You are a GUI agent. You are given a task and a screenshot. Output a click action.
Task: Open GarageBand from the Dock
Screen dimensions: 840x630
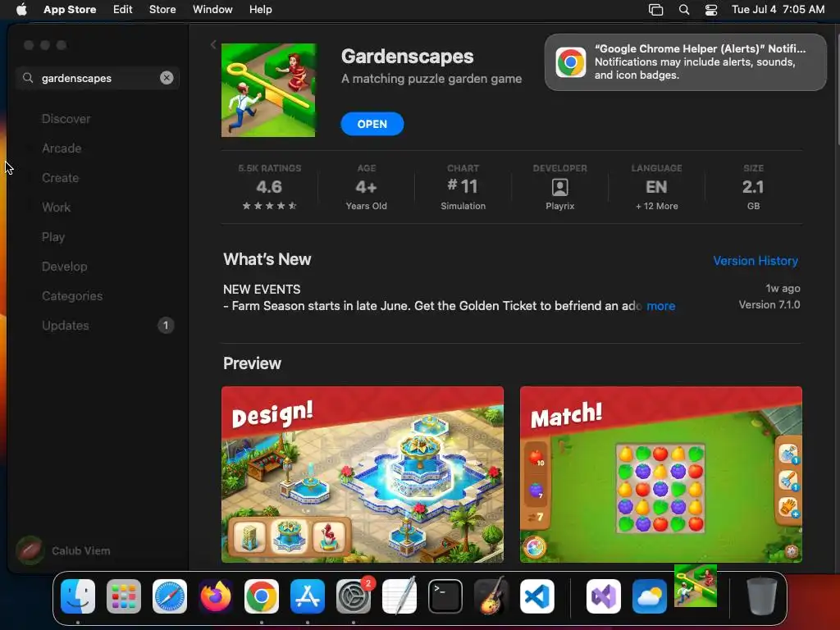(491, 596)
